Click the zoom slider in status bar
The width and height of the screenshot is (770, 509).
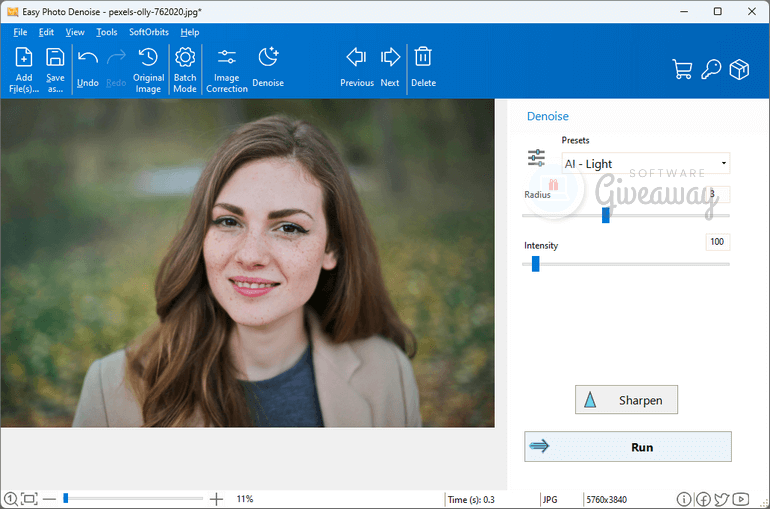(133, 499)
